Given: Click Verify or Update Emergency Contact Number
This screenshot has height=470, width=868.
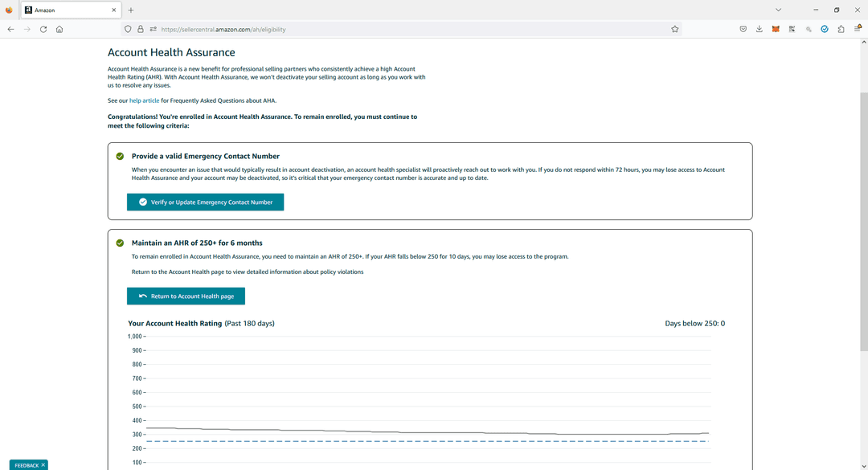Looking at the screenshot, I should (x=206, y=202).
